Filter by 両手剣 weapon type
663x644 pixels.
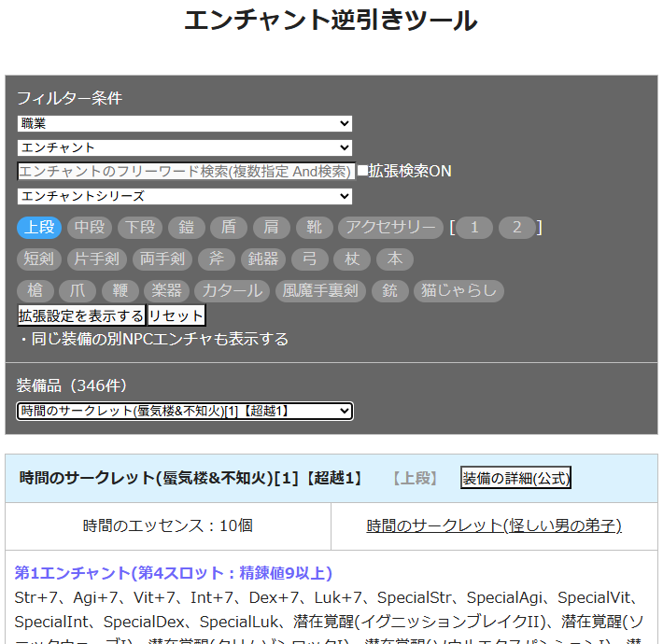162,259
